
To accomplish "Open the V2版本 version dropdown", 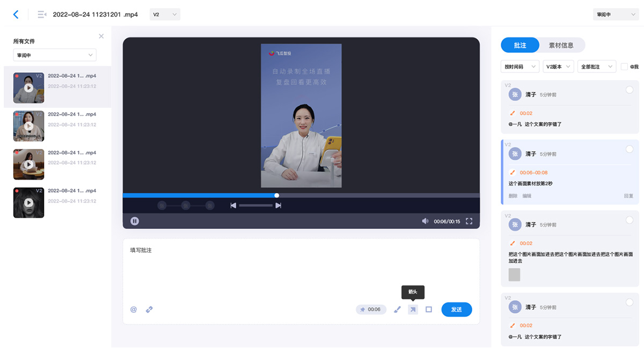I will [x=558, y=66].
